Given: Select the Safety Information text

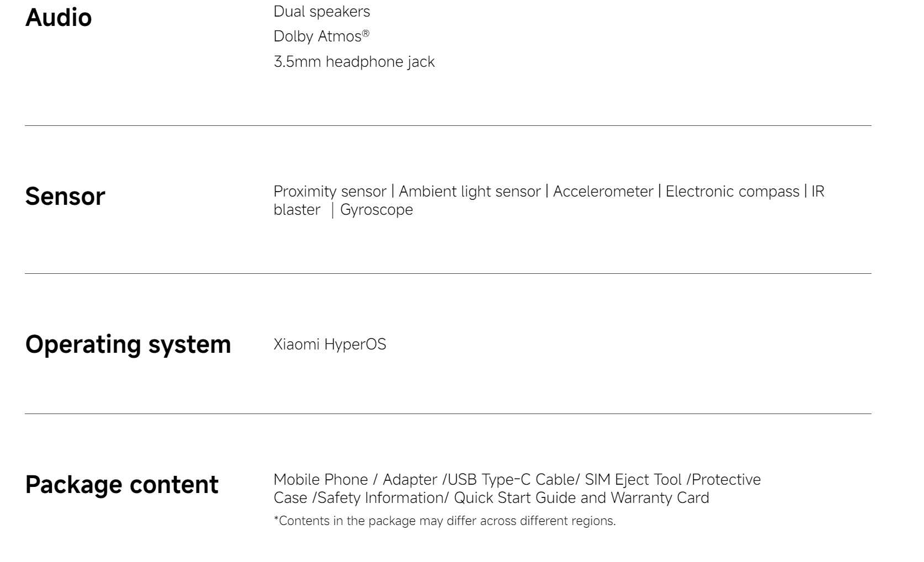Looking at the screenshot, I should [381, 498].
